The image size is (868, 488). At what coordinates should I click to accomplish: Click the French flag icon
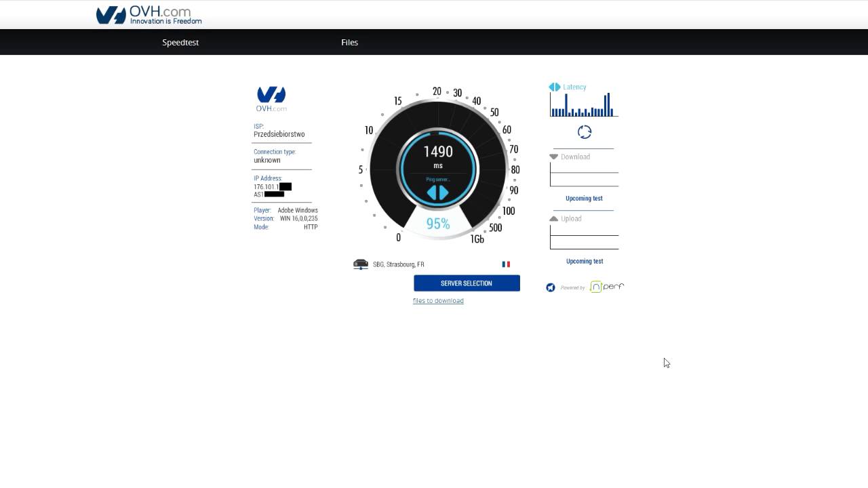pos(506,264)
